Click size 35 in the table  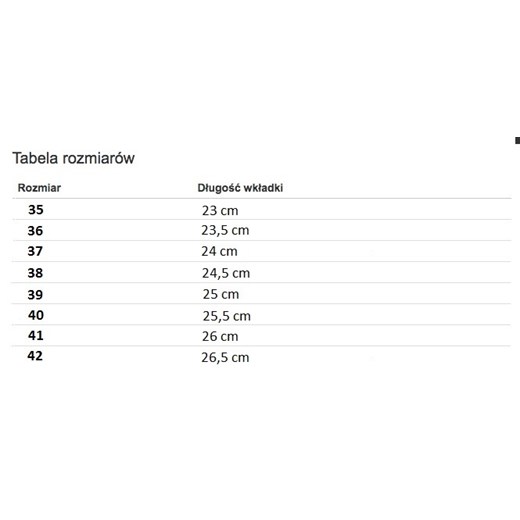pyautogui.click(x=36, y=210)
